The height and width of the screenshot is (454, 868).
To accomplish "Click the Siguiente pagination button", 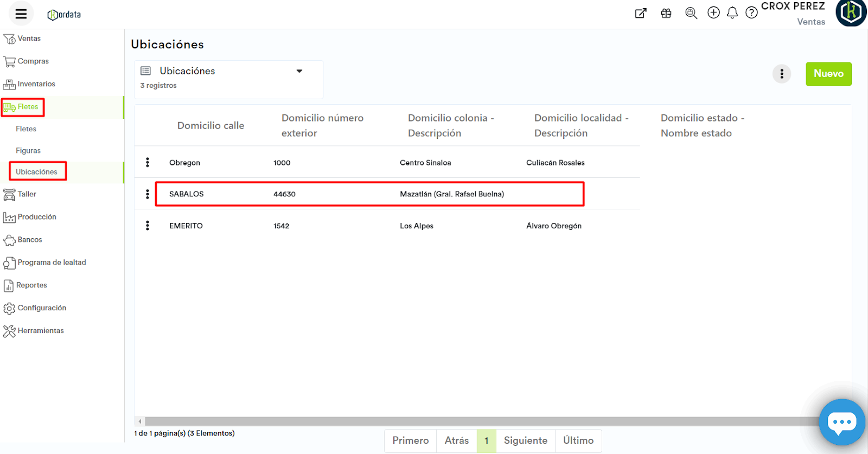I will click(525, 440).
